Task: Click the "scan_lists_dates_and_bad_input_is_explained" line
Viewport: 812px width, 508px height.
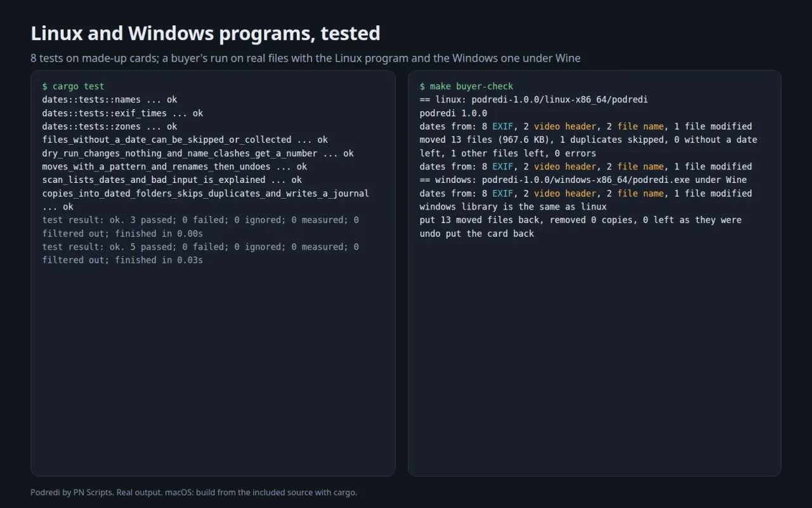Action: click(172, 180)
